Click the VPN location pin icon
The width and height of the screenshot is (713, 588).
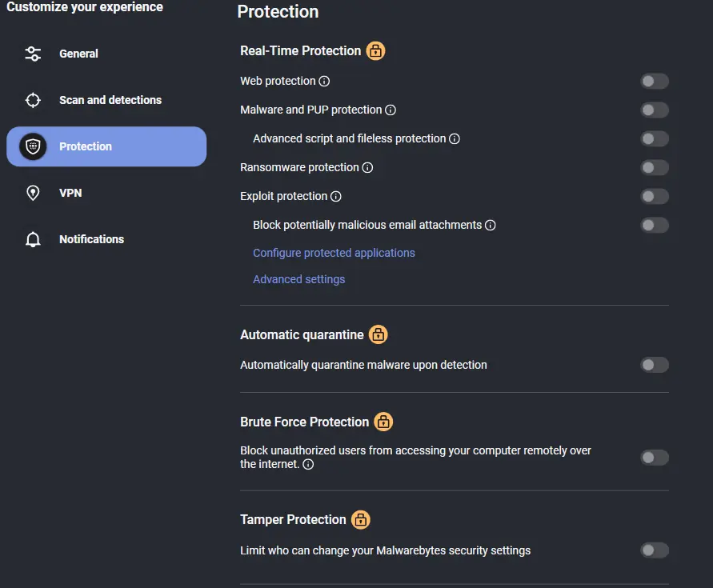(x=33, y=193)
